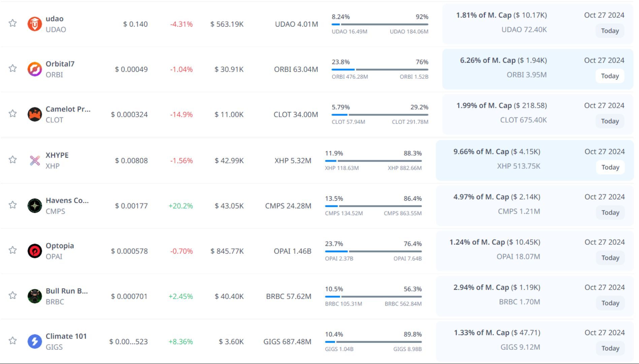Open the Havens Co... token name link
The width and height of the screenshot is (639, 364).
67,200
